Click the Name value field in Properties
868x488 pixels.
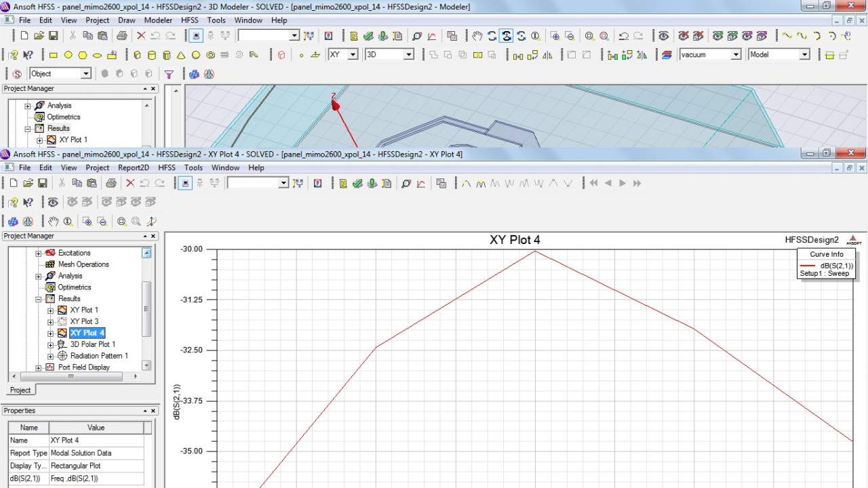coord(96,441)
